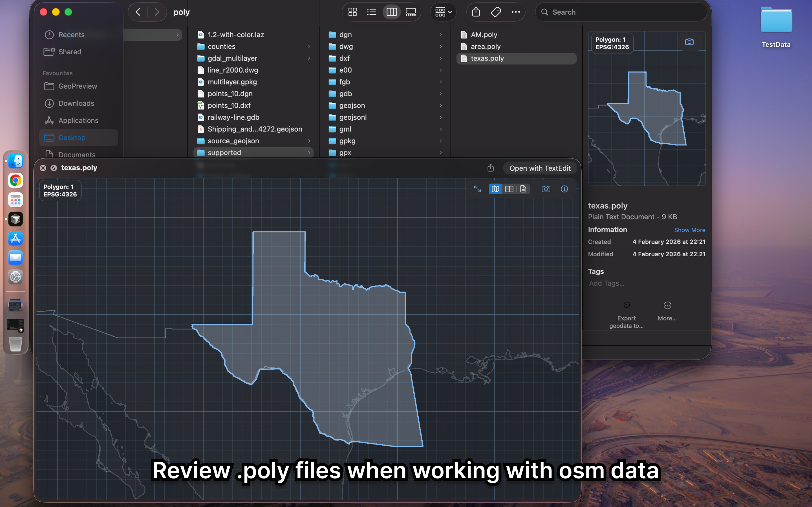Click camera icon in Finder preview pane
Image resolution: width=812 pixels, height=507 pixels.
click(x=689, y=42)
